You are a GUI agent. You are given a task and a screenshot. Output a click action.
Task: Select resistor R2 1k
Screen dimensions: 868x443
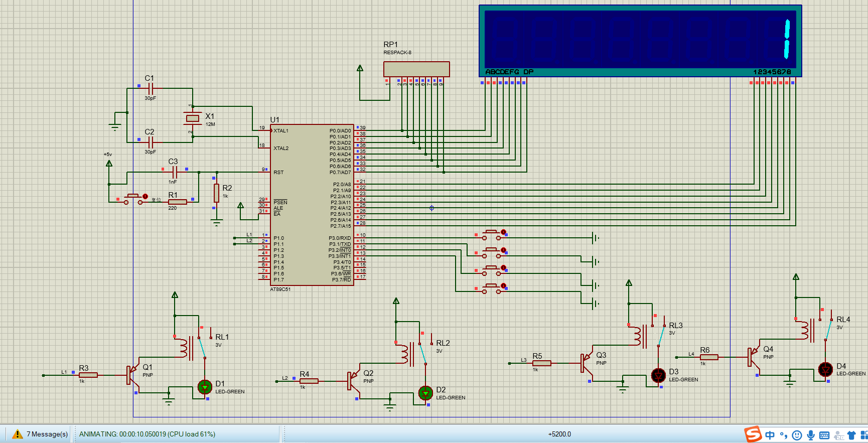pos(216,193)
